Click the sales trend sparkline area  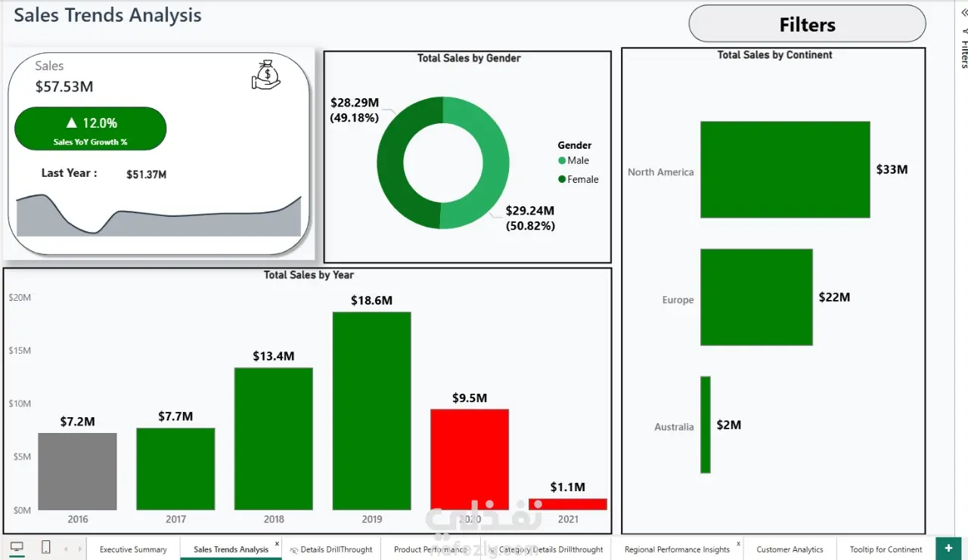pos(159,215)
